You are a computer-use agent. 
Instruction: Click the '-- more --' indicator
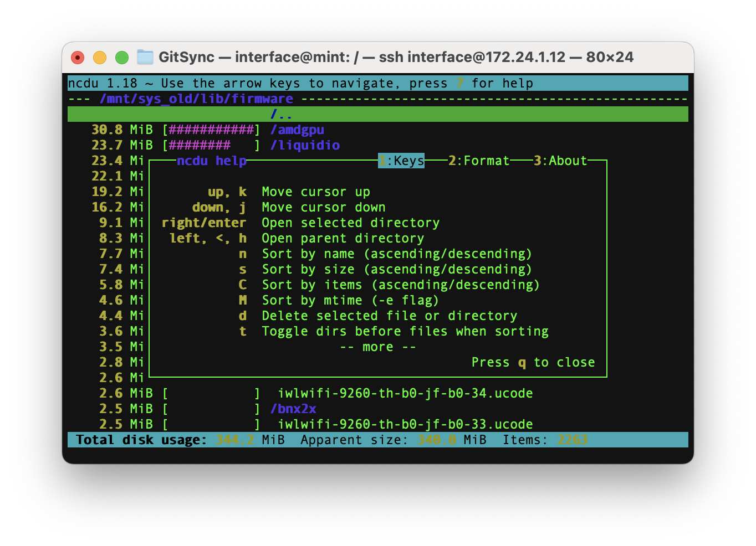click(x=378, y=347)
